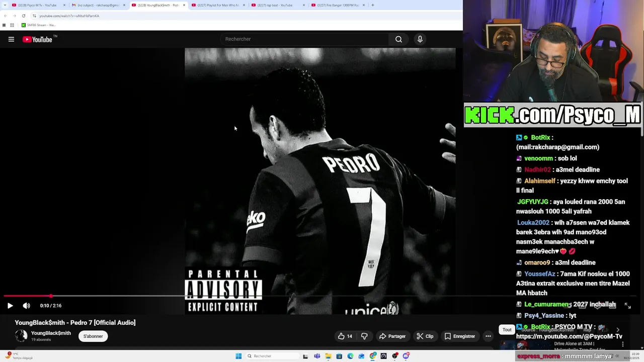Open the YouTube guide hamburger menu
The height and width of the screenshot is (362, 644).
pos(11,39)
